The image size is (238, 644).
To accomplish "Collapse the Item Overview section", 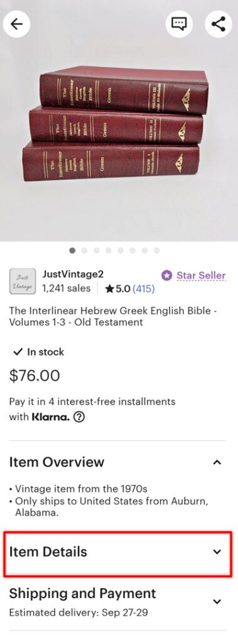I will click(217, 462).
